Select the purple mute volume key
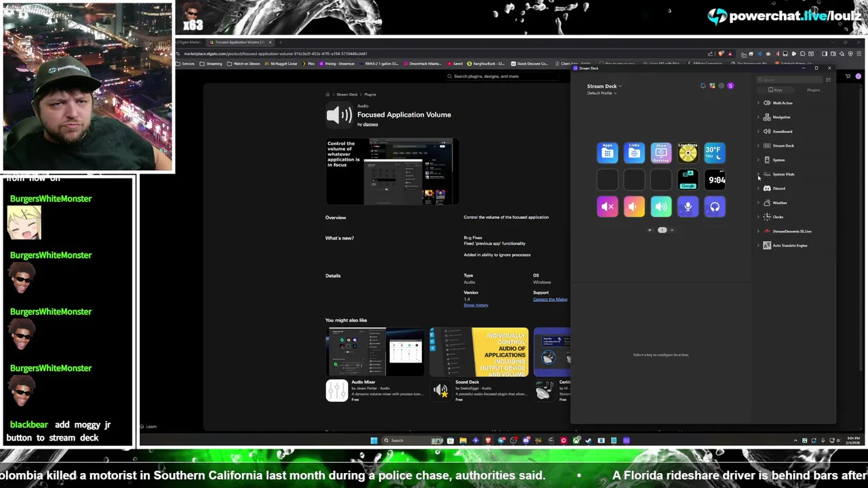The image size is (868, 488). pyautogui.click(x=608, y=207)
